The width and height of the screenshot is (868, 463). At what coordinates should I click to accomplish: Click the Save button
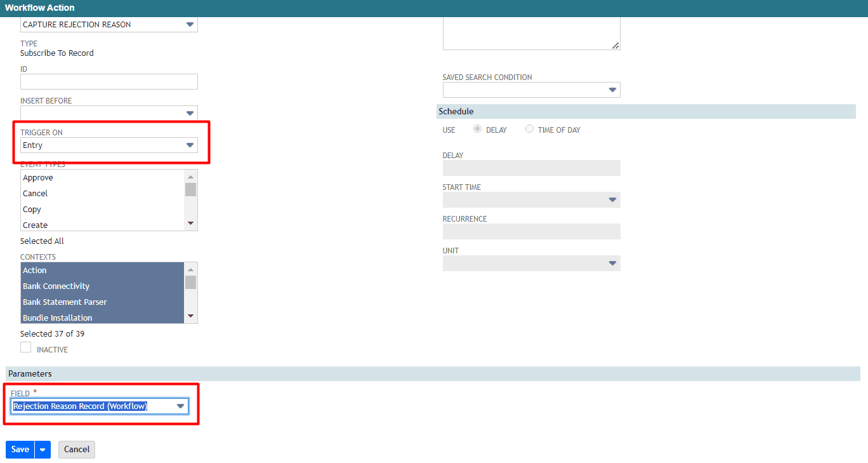[x=20, y=450]
